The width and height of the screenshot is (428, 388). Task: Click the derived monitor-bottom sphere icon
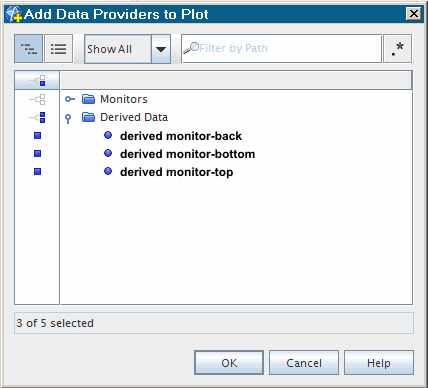tap(108, 153)
